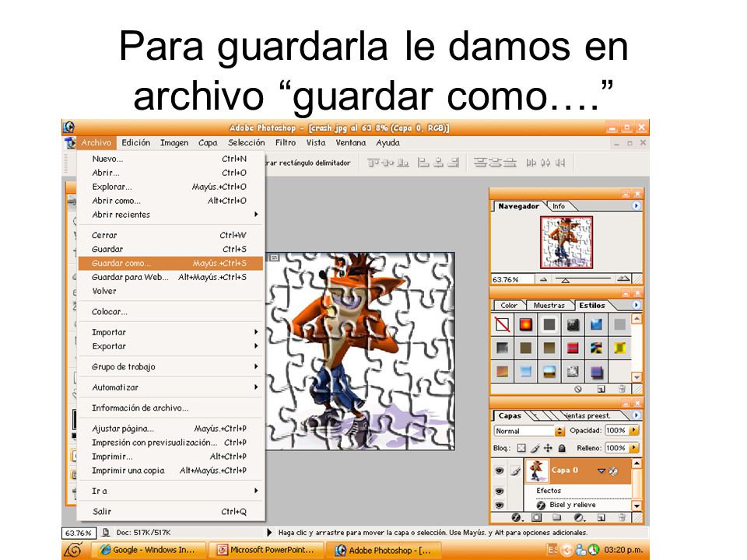Screen dimensions: 747x560
Task: Apply the yellow style swatch
Action: [x=619, y=348]
